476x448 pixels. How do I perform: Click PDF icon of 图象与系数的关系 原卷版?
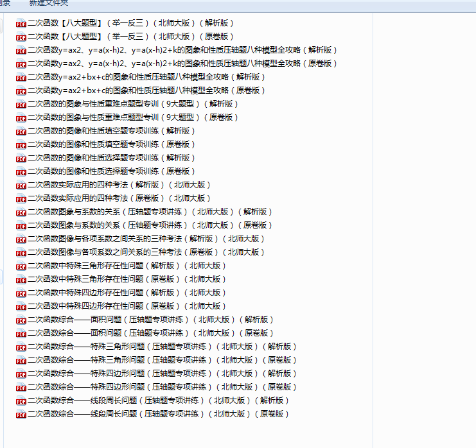(21, 225)
